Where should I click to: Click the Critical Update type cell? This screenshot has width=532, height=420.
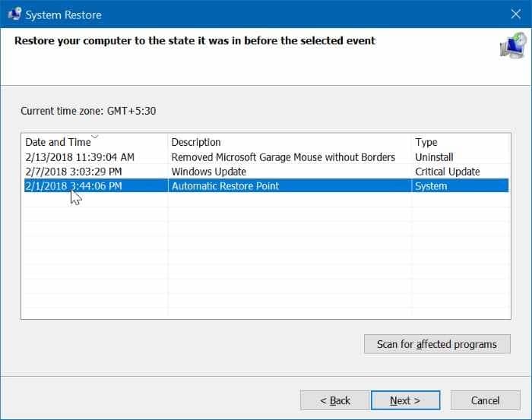click(x=447, y=172)
